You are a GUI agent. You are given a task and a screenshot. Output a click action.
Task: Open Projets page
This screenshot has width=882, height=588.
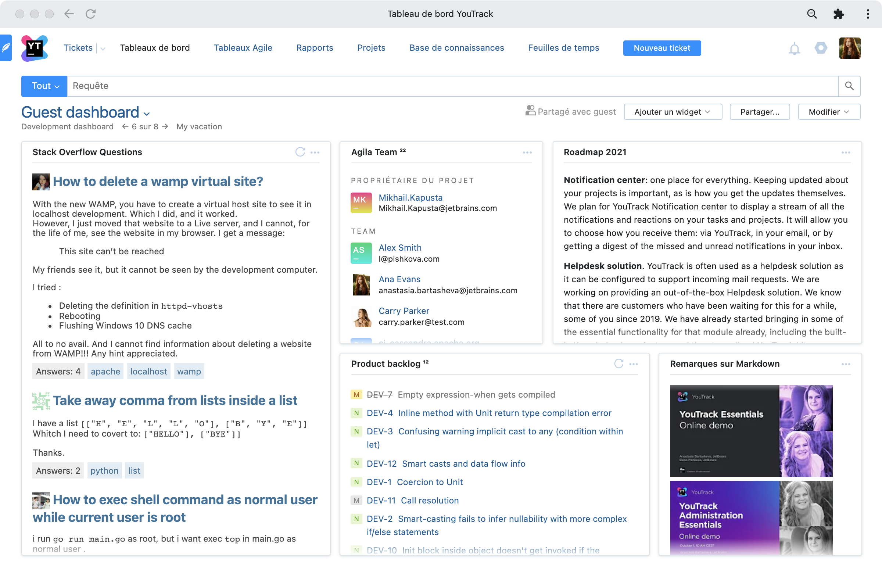(371, 48)
